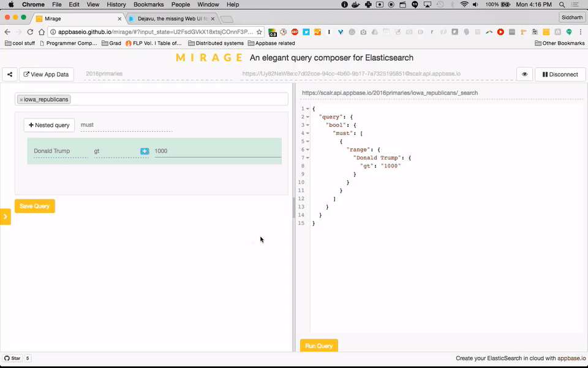Image resolution: width=588 pixels, height=368 pixels.
Task: Open the Donald Trump field dropdown
Action: pos(61,151)
